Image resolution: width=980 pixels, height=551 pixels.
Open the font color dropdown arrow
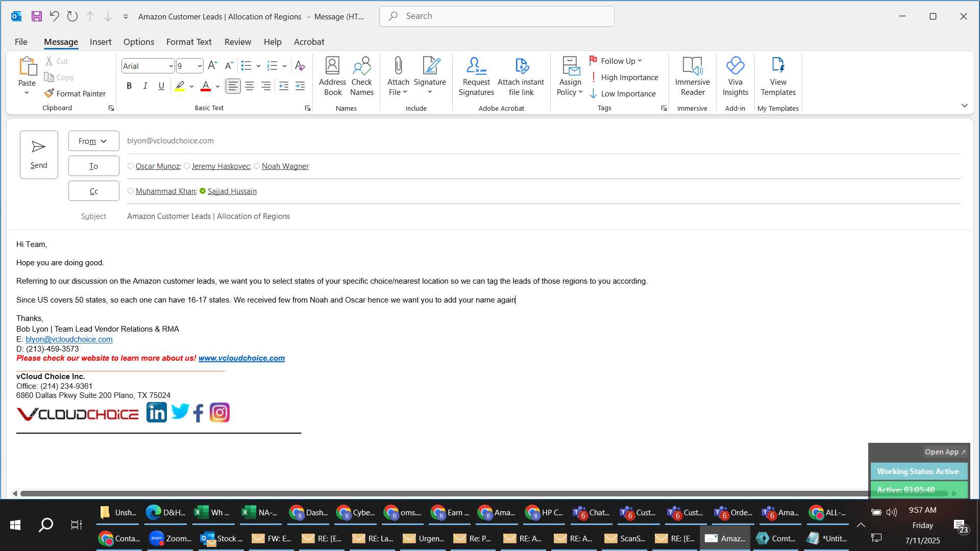point(217,86)
